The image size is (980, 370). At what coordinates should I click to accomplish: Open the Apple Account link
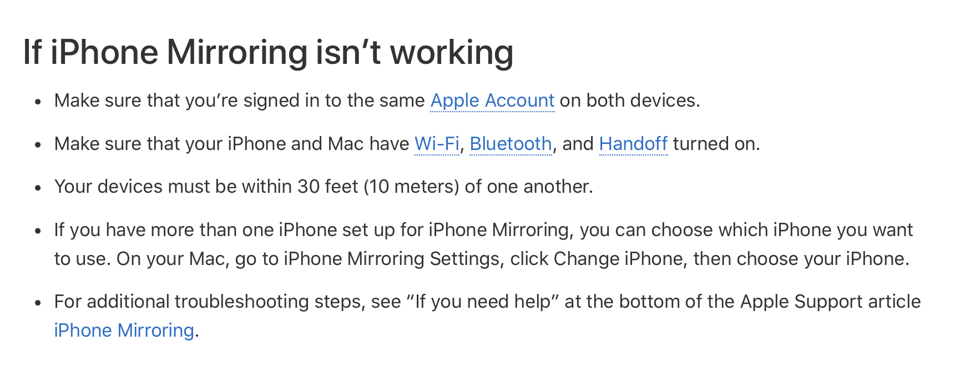[492, 101]
